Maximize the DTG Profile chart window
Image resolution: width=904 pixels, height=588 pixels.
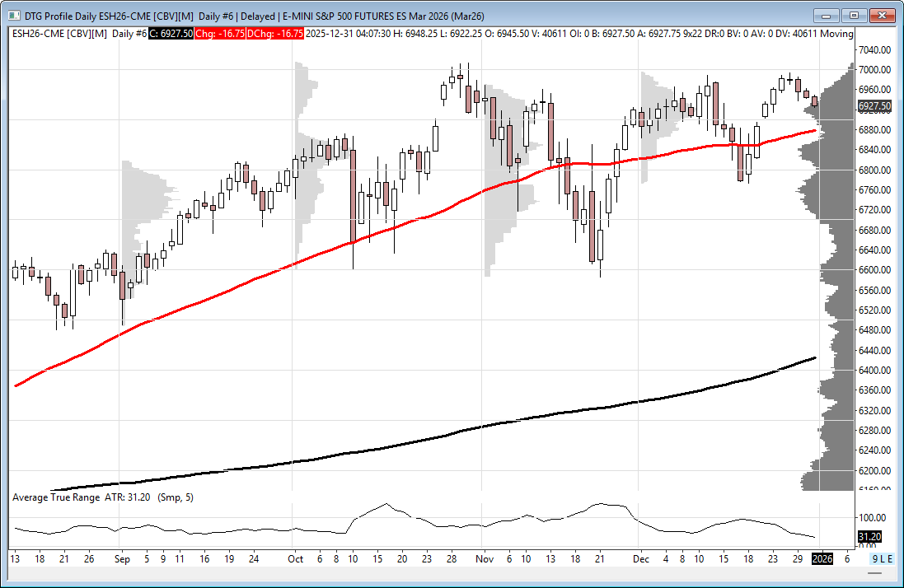click(854, 15)
